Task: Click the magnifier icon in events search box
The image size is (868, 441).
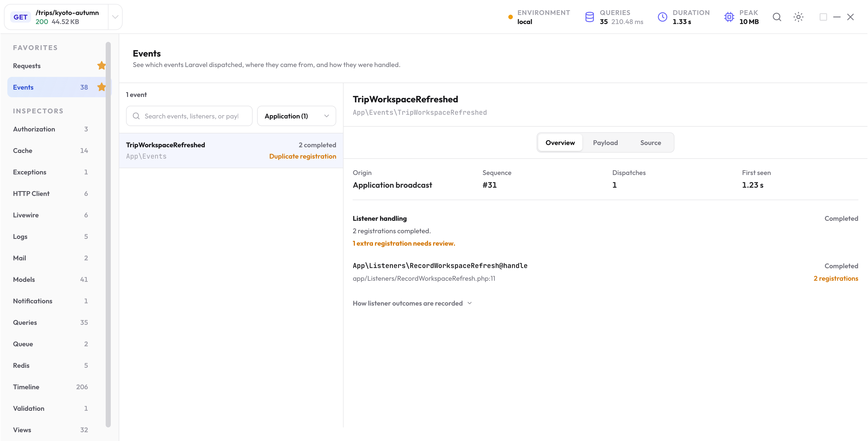Action: coord(136,116)
